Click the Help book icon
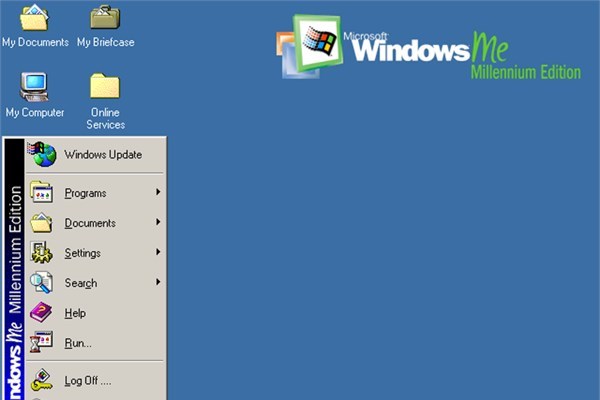600x400 pixels. (x=41, y=313)
